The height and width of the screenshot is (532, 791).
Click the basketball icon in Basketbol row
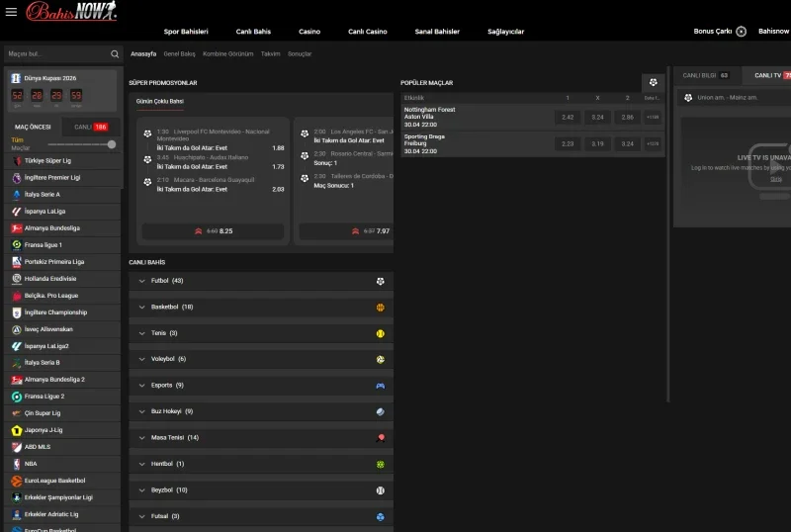point(381,308)
